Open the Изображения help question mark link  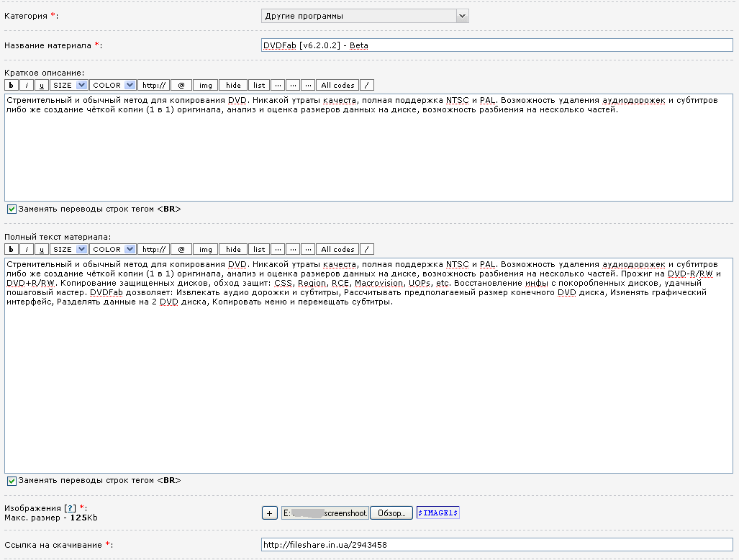[x=71, y=508]
